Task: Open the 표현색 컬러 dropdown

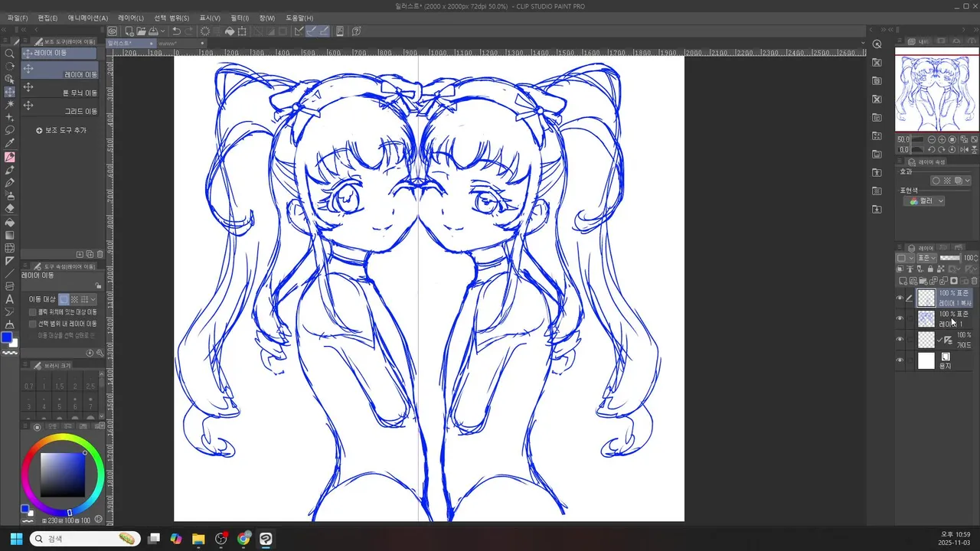Action: click(x=924, y=201)
